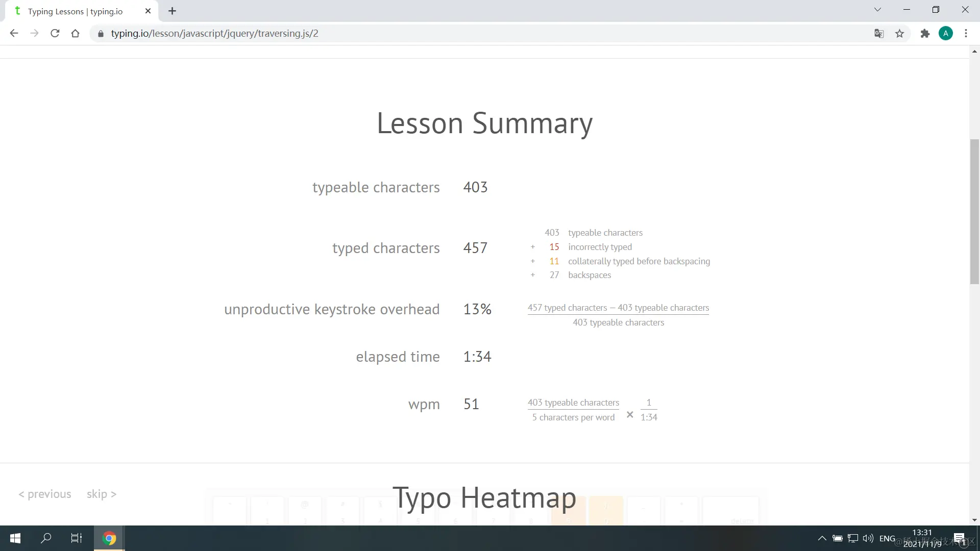Image resolution: width=980 pixels, height=551 pixels.
Task: Open the taskbar volume control
Action: tap(868, 538)
